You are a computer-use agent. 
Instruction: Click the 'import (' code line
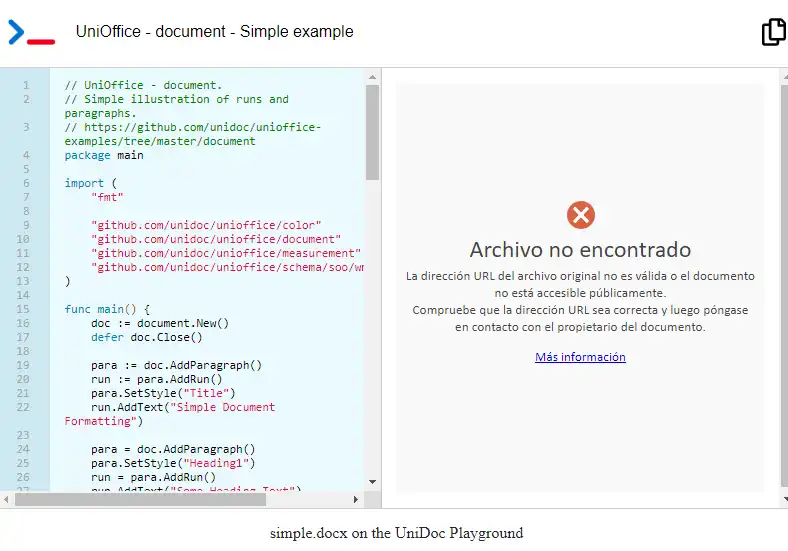pyautogui.click(x=90, y=183)
